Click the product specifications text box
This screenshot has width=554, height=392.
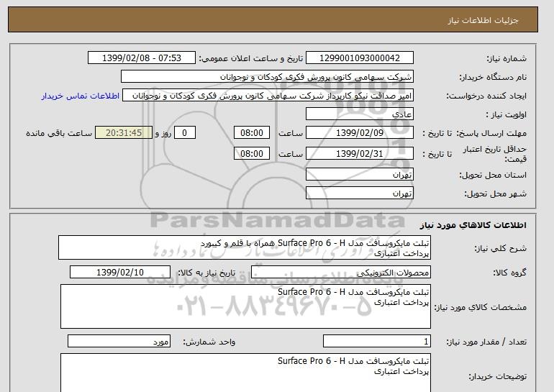245,306
